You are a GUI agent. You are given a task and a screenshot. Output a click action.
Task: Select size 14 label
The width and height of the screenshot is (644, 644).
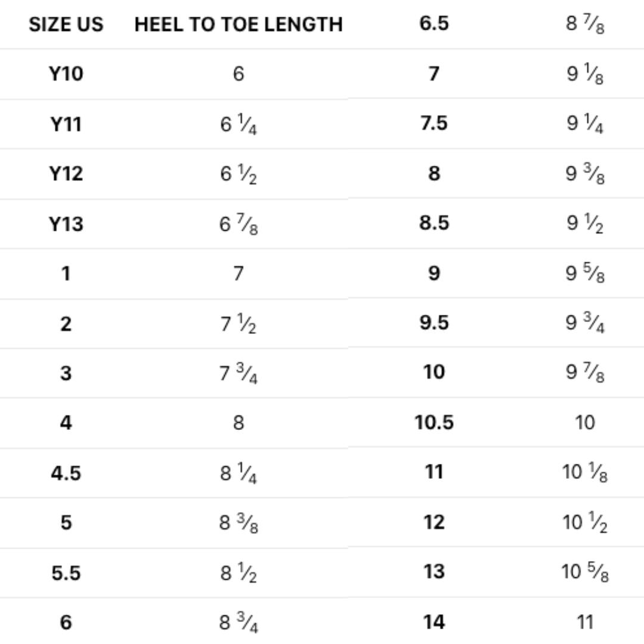(x=434, y=622)
